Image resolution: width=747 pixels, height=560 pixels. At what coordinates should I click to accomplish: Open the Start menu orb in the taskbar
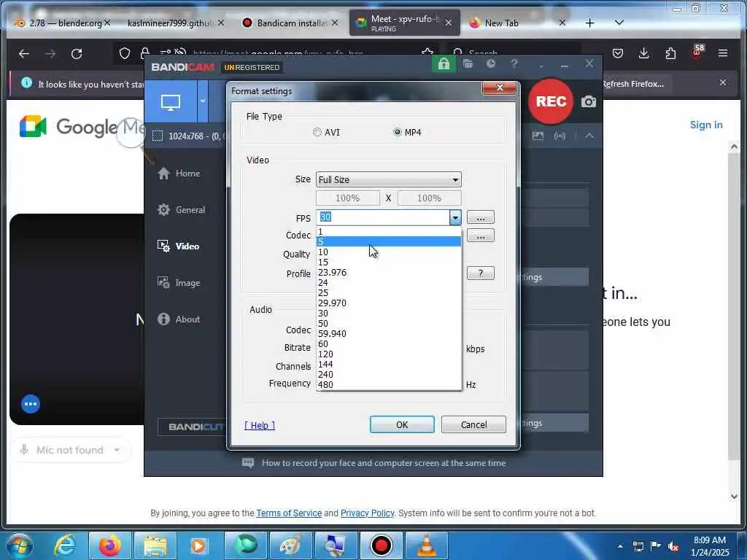[20, 545]
